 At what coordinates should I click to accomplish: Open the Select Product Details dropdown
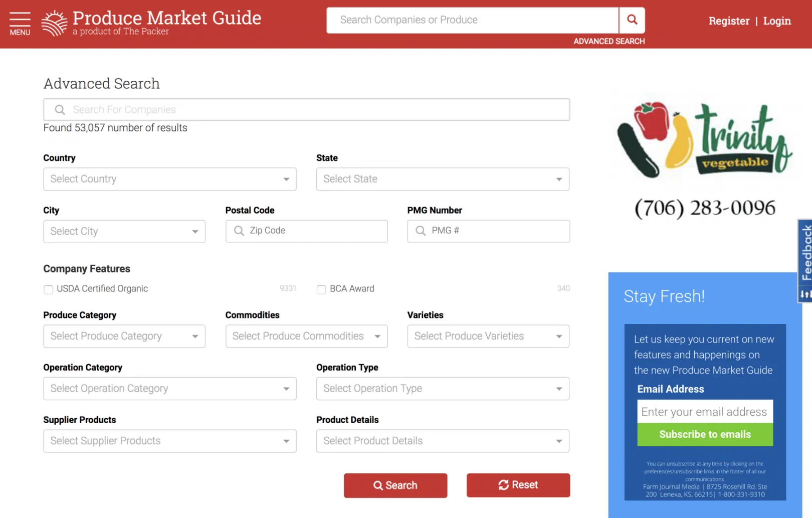(443, 441)
